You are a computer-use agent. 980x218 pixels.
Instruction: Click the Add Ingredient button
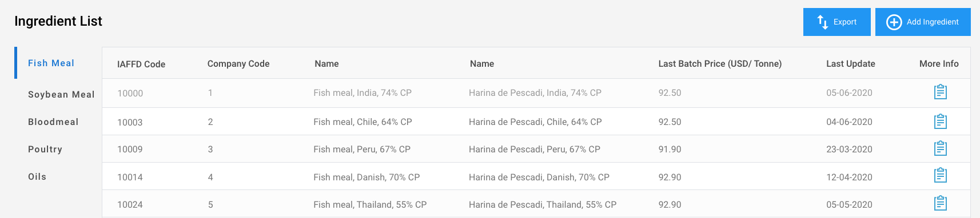coord(923,22)
